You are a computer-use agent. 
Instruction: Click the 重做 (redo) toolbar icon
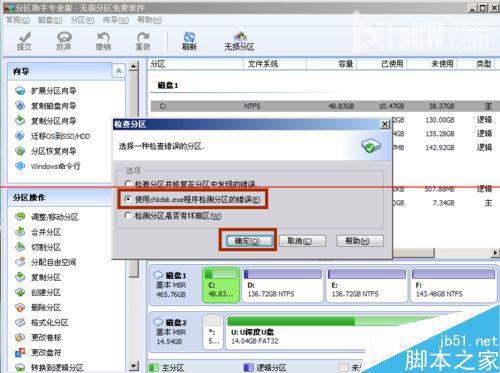[143, 41]
